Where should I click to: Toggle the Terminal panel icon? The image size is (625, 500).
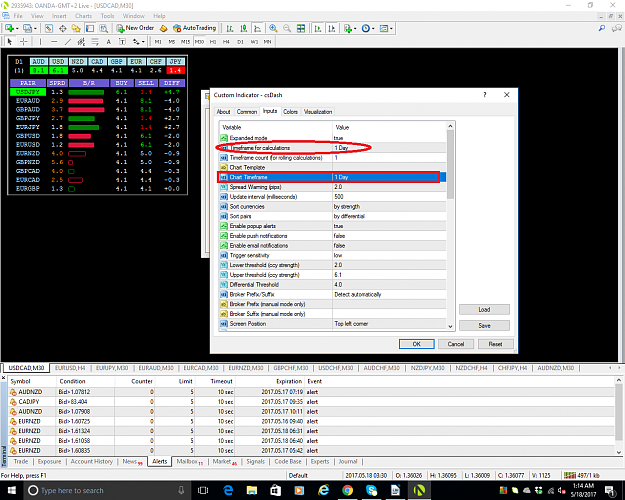point(90,28)
